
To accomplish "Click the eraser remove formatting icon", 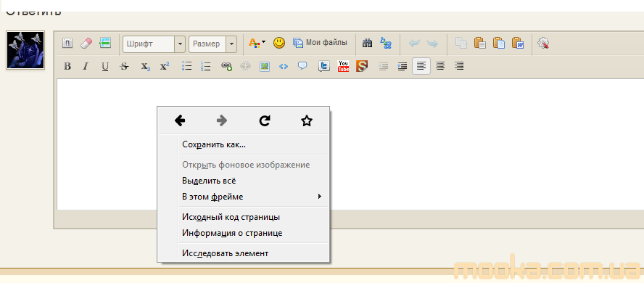I will click(x=86, y=43).
